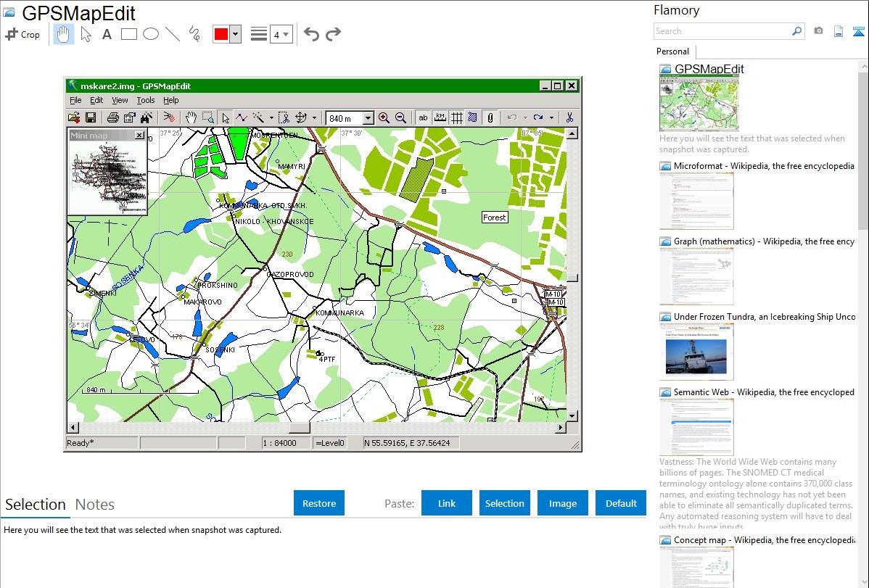This screenshot has width=869, height=588.
Task: Open the Microformat Wikipedia snapshot thumbnail
Action: coord(696,201)
